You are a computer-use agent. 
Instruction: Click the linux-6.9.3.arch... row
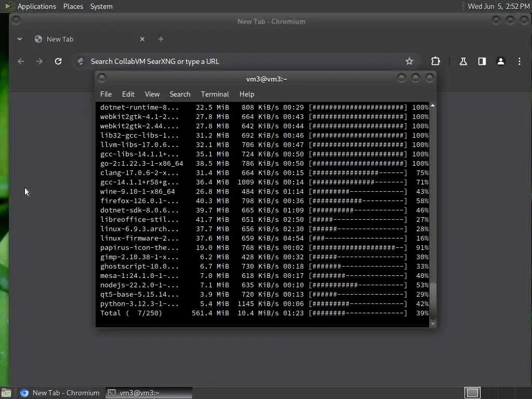(x=264, y=229)
